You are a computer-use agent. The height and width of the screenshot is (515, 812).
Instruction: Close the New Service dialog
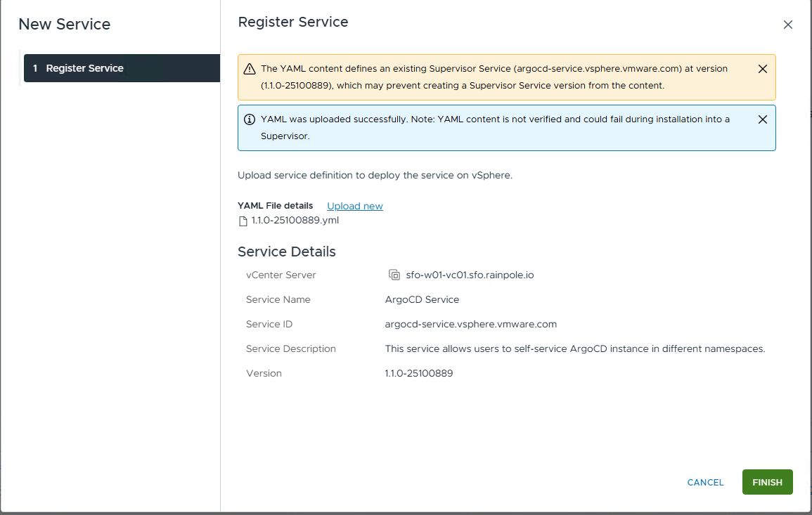pyautogui.click(x=787, y=25)
